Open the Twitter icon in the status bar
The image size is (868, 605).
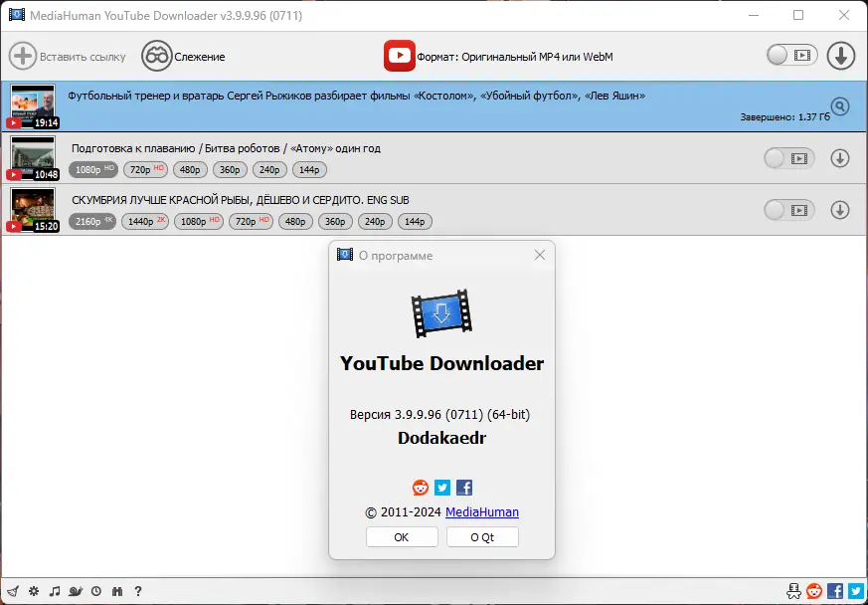pyautogui.click(x=856, y=591)
